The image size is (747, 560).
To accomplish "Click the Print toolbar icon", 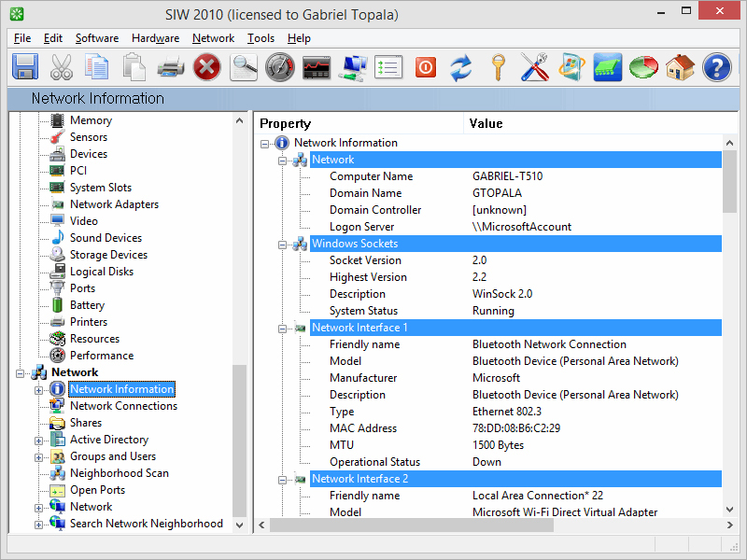I will 171,67.
